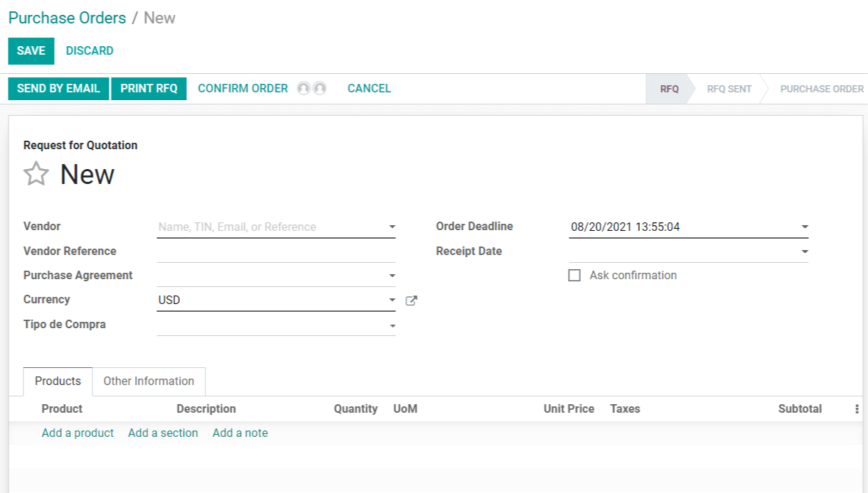Add a product line

(77, 433)
